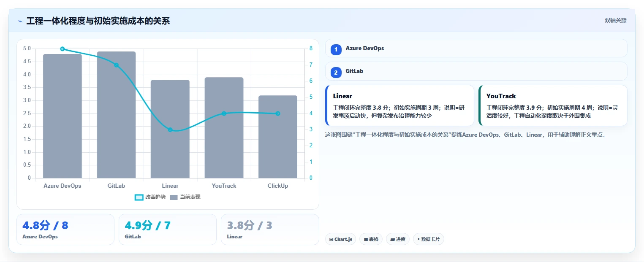Open the Linear detail card
Image resolution: width=644 pixels, height=262 pixels.
(x=399, y=105)
